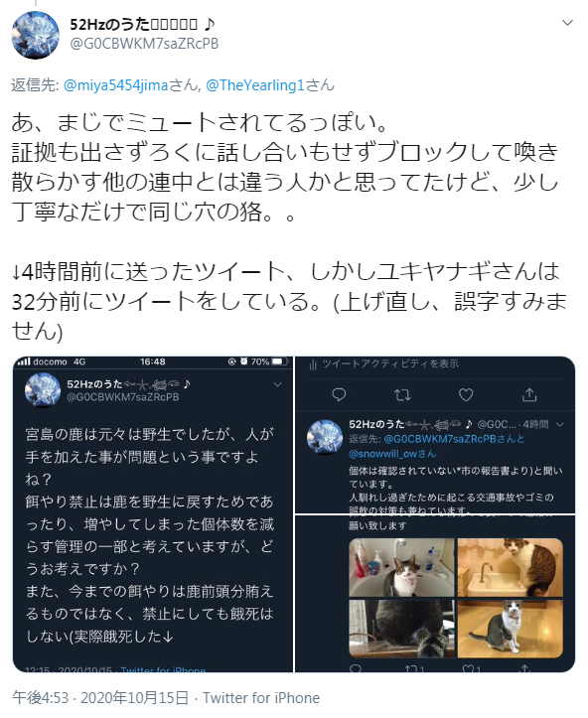588x718 pixels.
Task: Open the @G0CBWKM7saZRcPB handle under the name
Action: [144, 44]
